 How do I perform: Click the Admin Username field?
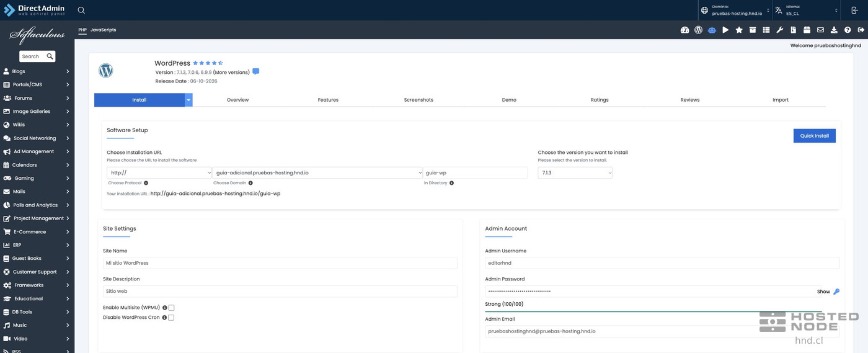pyautogui.click(x=662, y=263)
